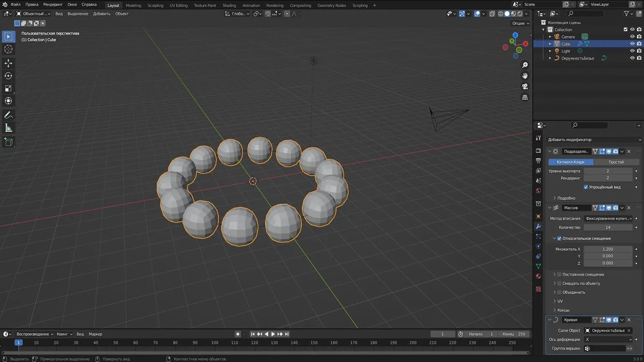Image resolution: width=644 pixels, height=362 pixels.
Task: Select the Measure ruler tool
Action: tap(8, 128)
